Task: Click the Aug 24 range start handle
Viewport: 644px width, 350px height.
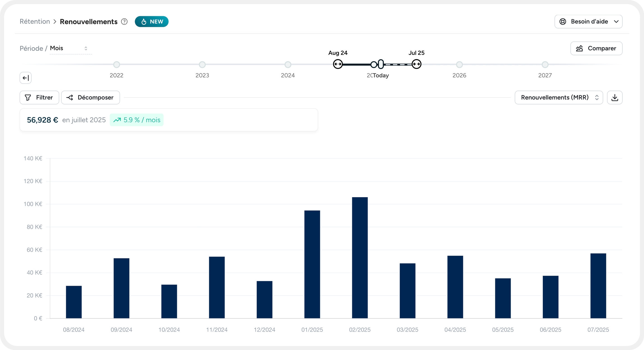Action: [338, 64]
